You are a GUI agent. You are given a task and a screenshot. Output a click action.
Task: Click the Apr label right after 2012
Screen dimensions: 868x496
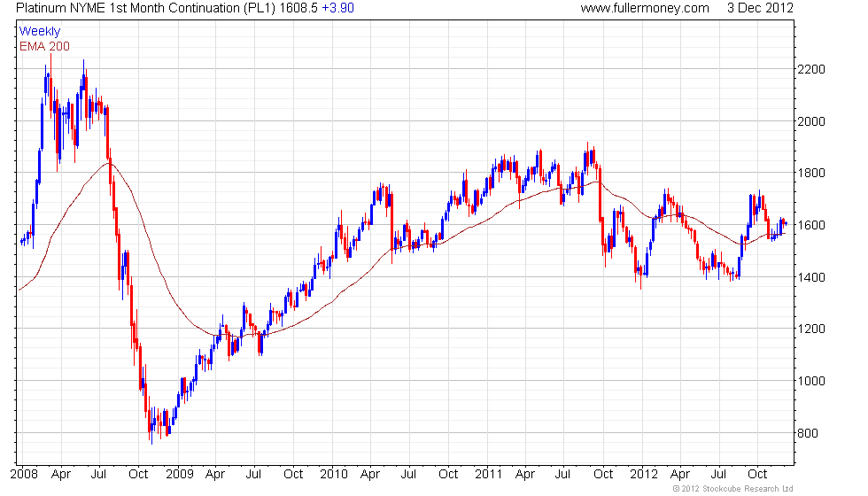[x=680, y=475]
